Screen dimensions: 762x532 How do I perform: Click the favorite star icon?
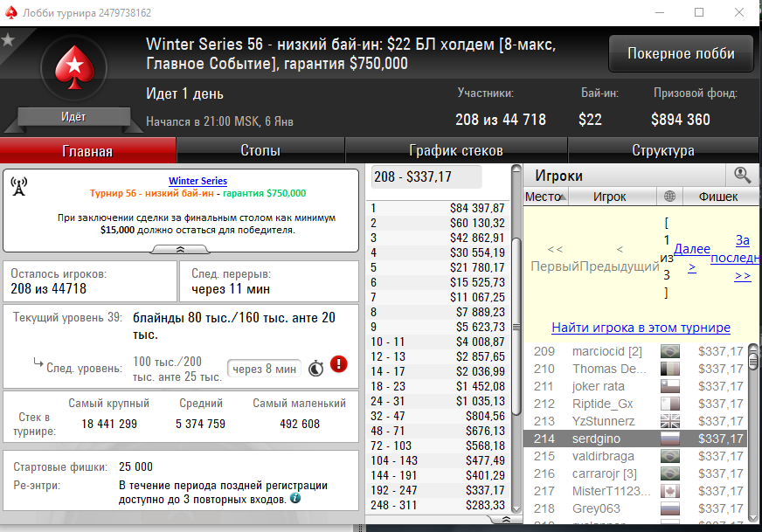8,39
